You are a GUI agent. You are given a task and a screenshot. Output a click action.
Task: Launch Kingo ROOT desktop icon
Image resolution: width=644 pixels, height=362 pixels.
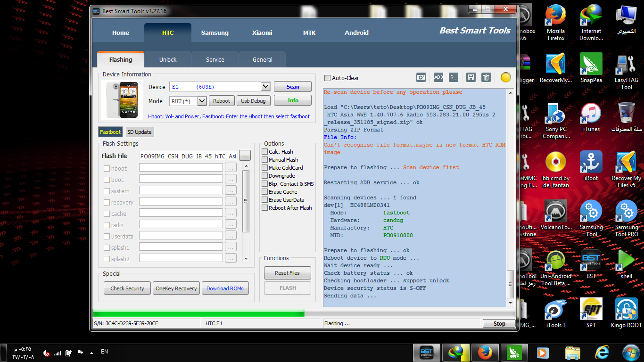click(x=627, y=313)
